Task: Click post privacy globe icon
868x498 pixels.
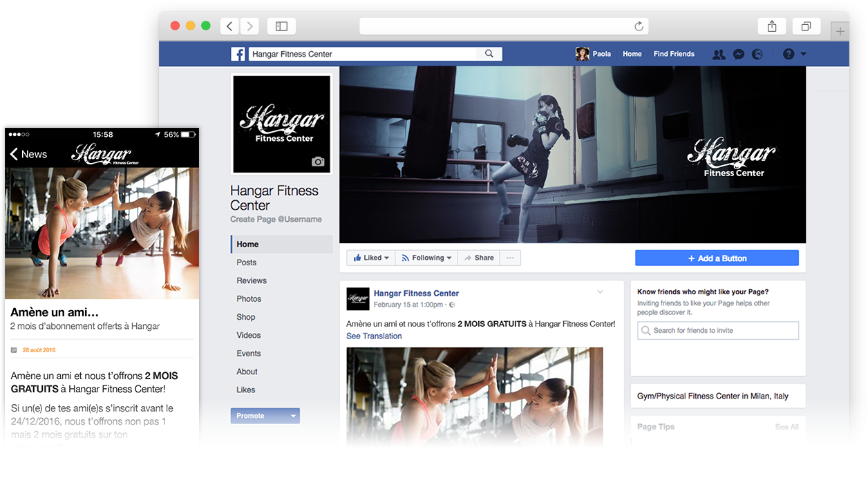Action: 452,305
